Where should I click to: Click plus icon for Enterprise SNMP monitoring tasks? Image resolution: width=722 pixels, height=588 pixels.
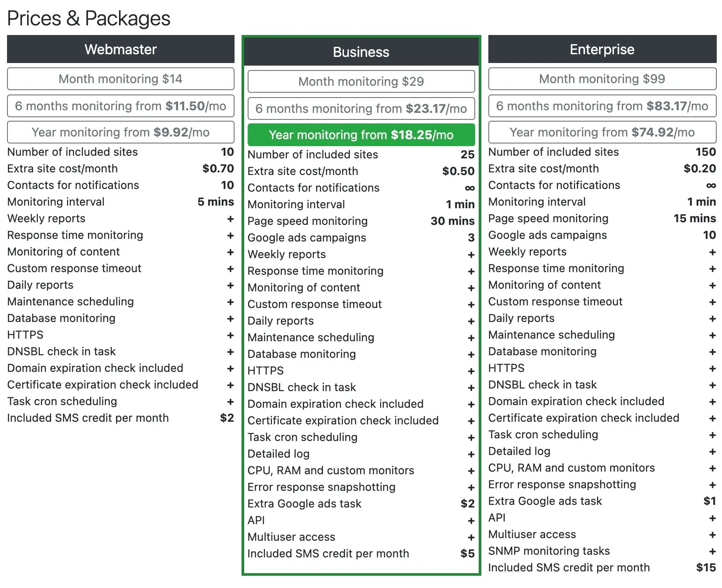pos(712,551)
